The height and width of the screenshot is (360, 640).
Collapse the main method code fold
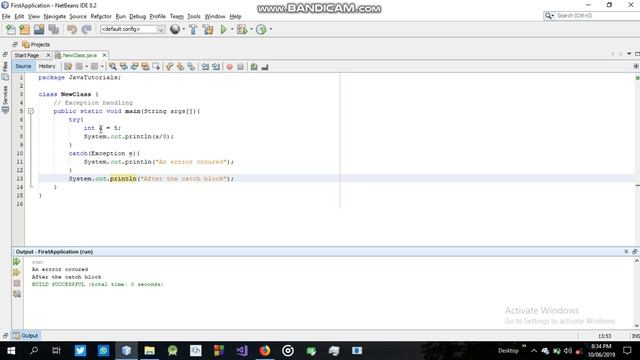pyautogui.click(x=31, y=111)
